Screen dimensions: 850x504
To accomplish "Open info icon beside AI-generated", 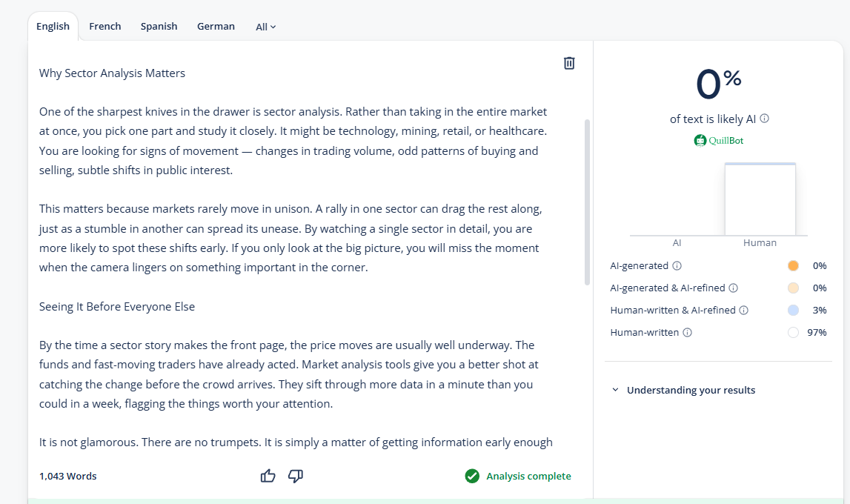I will (677, 265).
